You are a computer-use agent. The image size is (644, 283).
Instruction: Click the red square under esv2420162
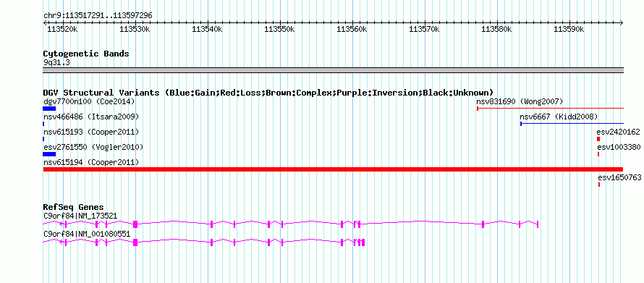[598, 139]
